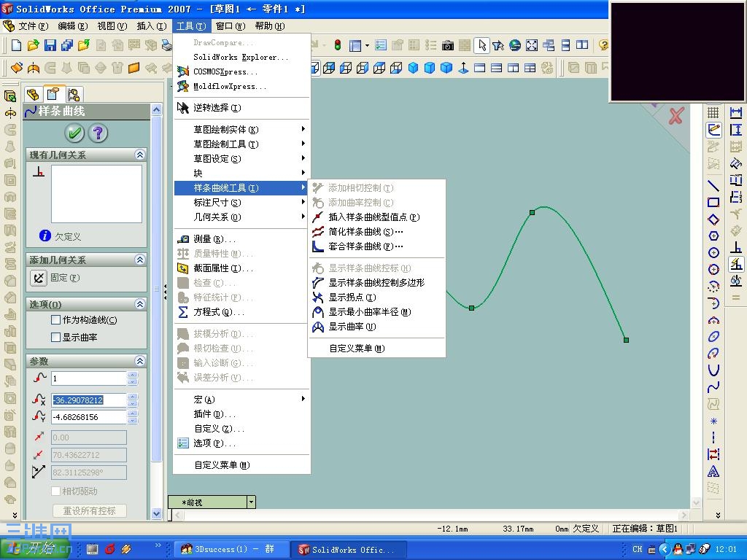Image resolution: width=747 pixels, height=560 pixels.
Task: Open the PropertyManager tab
Action: click(x=53, y=94)
